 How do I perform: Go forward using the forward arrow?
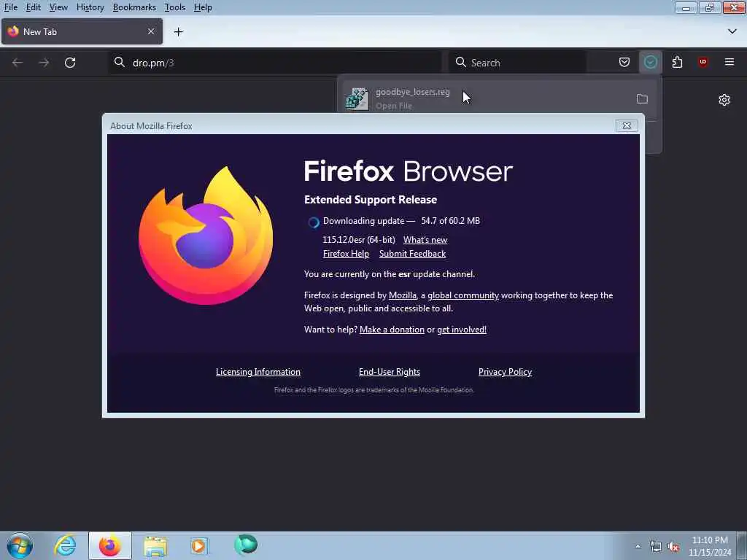[x=44, y=63]
